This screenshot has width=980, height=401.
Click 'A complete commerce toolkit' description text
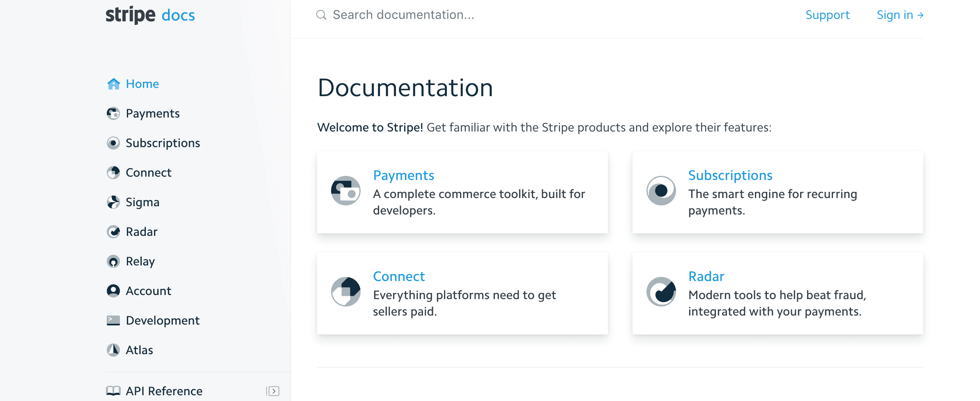[x=479, y=202]
